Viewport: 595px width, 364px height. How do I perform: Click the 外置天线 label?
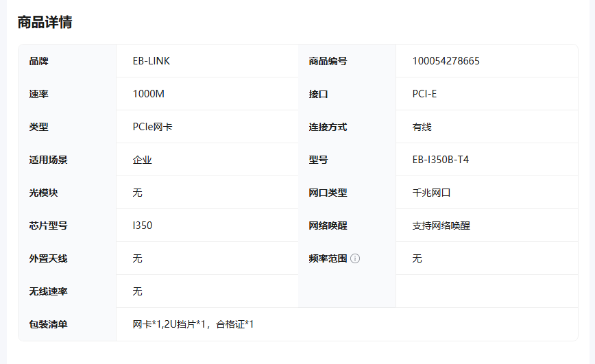(48, 258)
